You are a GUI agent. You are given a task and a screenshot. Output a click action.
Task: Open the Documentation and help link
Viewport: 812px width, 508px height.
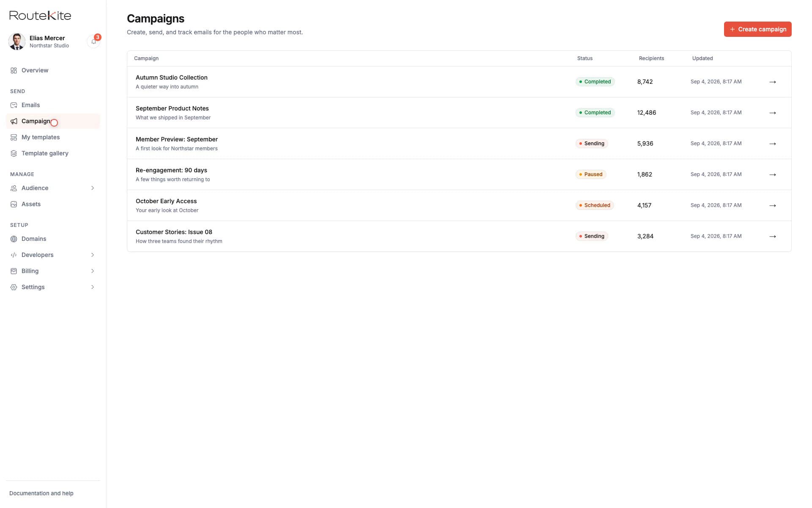coord(41,493)
